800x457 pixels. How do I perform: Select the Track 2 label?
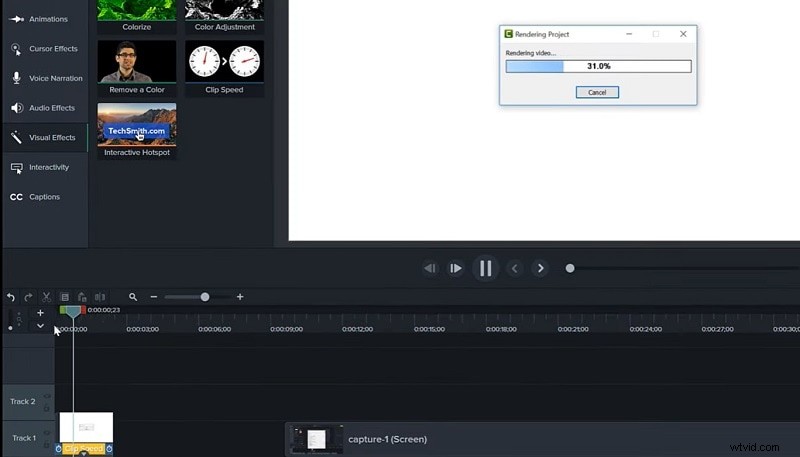tap(22, 401)
